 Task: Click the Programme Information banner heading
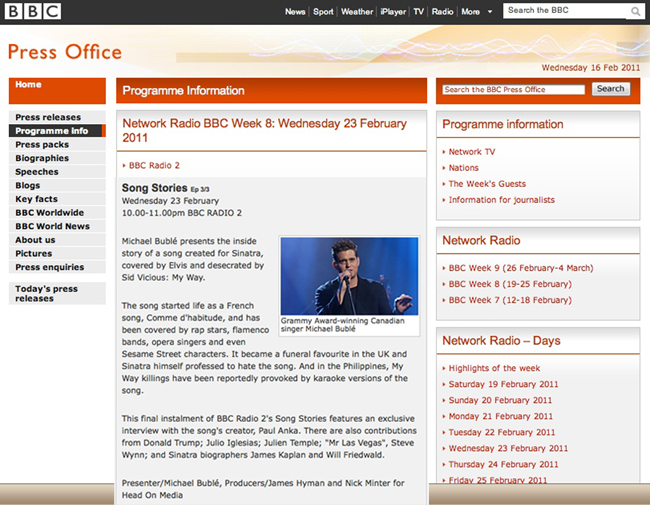click(183, 90)
